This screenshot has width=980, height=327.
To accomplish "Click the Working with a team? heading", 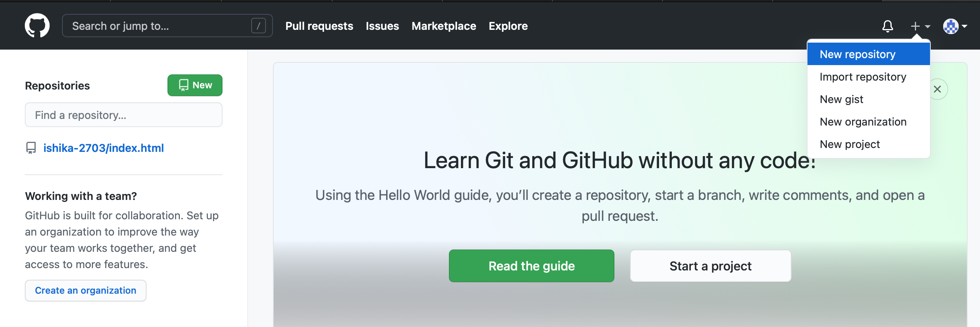I will pos(81,196).
